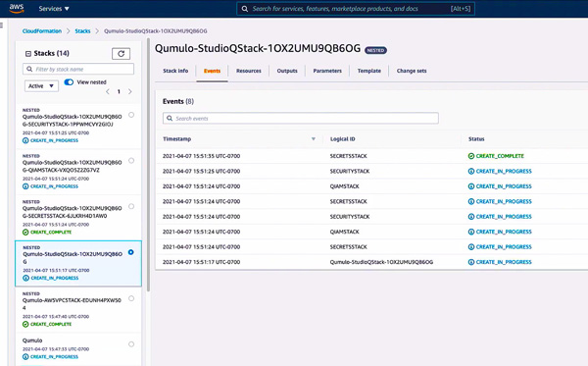Sort events using Timestamp column arrow

(314, 139)
